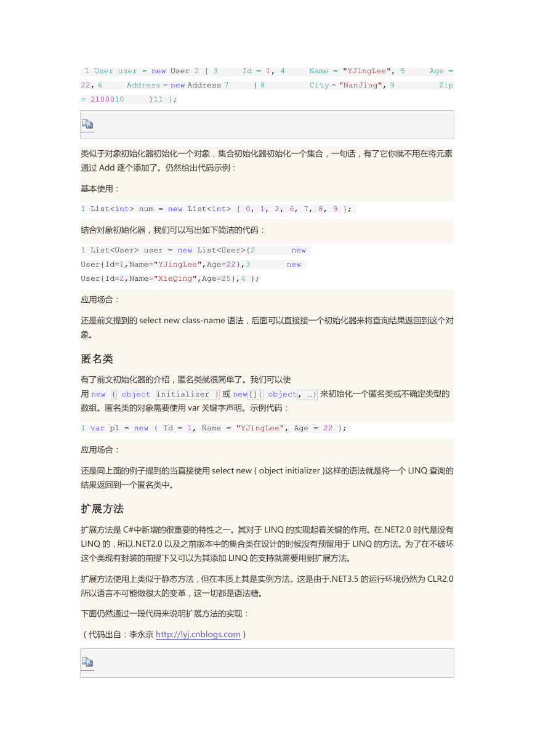Click the paragraph starting 类似于对象初始化器初始化一个对象

pos(267,160)
